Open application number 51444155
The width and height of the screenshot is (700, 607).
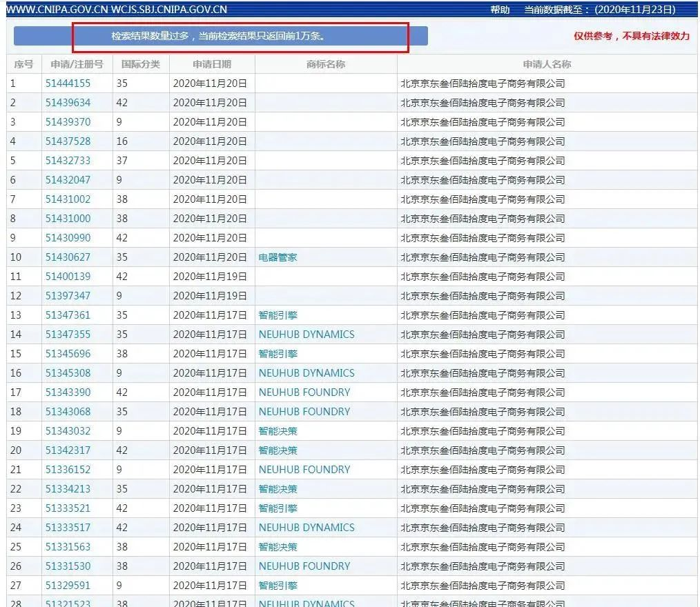pos(68,83)
